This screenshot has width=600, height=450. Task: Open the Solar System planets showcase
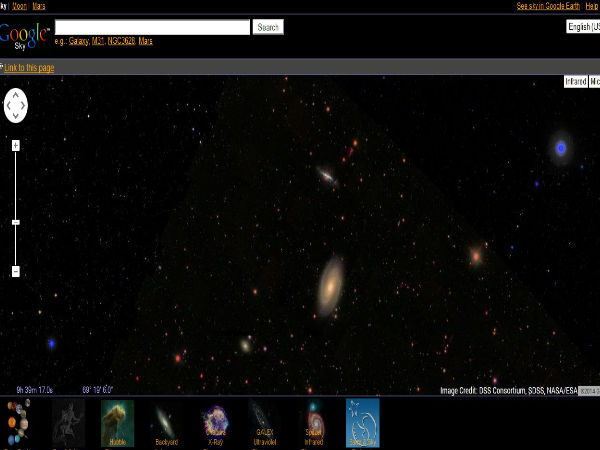tap(17, 421)
